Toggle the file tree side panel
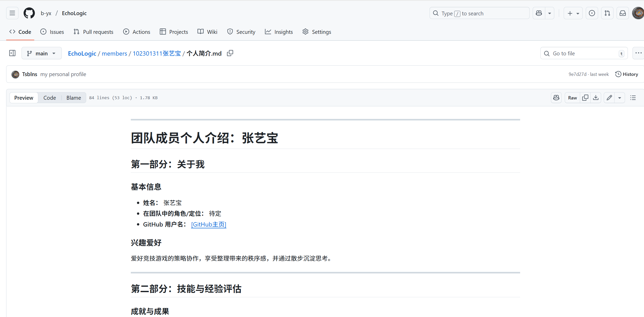This screenshot has height=317, width=644. point(12,53)
